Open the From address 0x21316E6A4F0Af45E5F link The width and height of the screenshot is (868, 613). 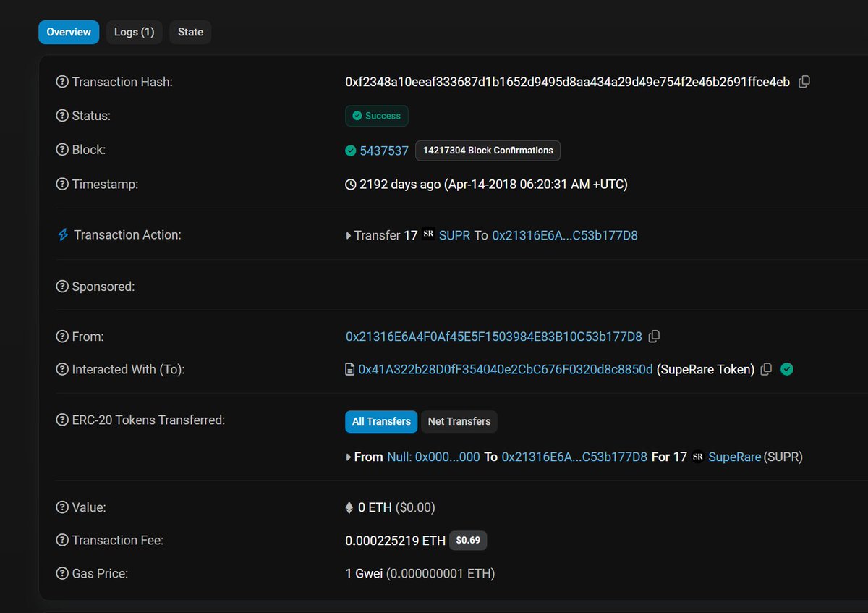(x=494, y=337)
